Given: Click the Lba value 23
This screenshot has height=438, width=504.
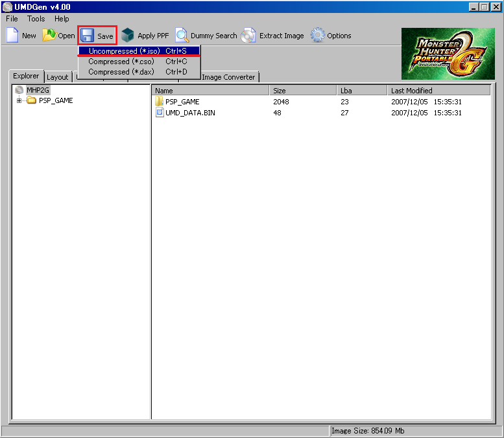Looking at the screenshot, I should tap(344, 102).
